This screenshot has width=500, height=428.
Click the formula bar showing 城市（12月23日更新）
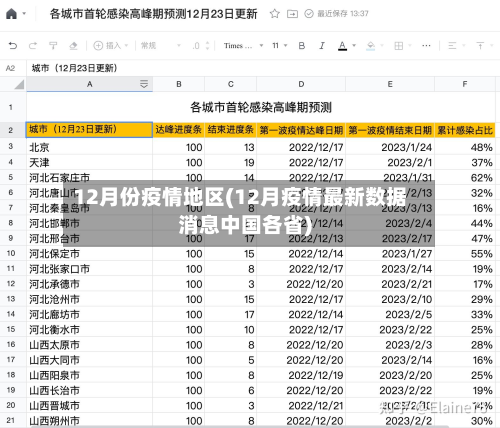coord(263,68)
